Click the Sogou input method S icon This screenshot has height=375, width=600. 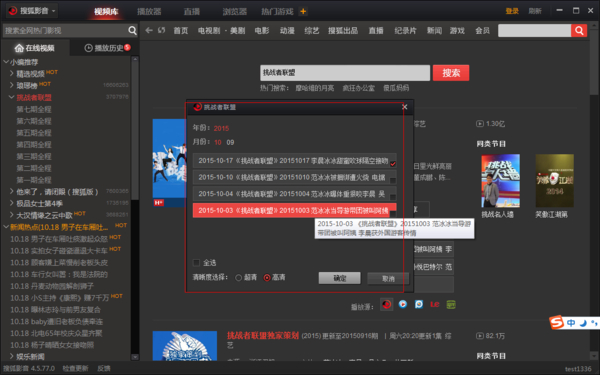(x=557, y=323)
